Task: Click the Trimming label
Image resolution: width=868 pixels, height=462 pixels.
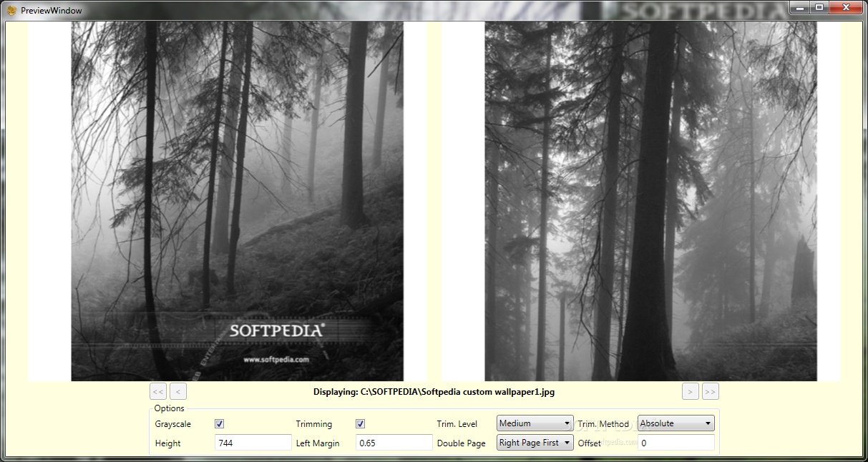Action: [x=314, y=424]
